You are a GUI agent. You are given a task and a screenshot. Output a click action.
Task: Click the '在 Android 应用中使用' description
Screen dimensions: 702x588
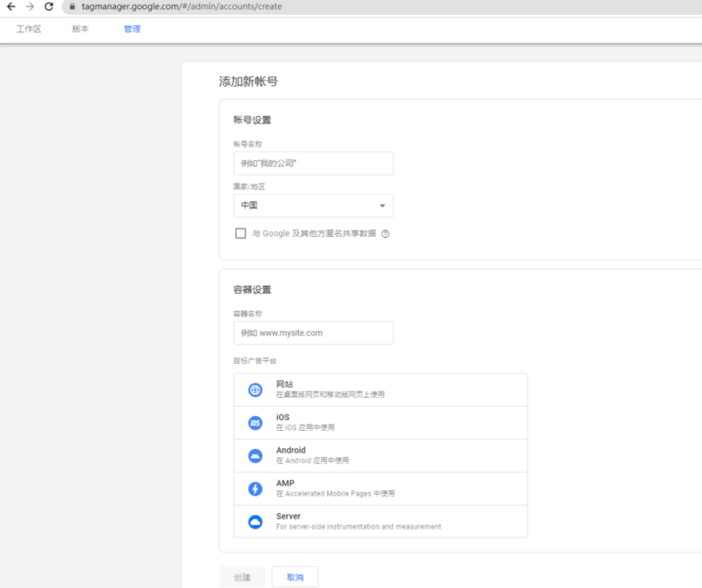(x=313, y=460)
